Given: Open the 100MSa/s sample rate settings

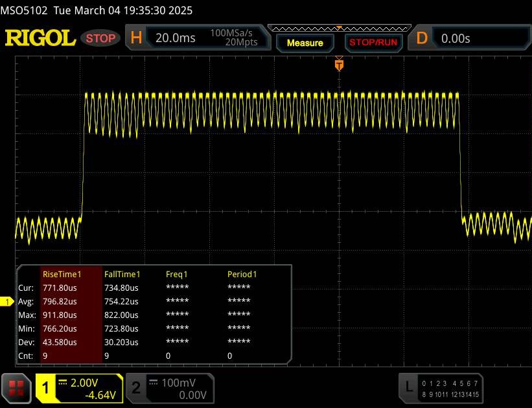Looking at the screenshot, I should tap(234, 38).
